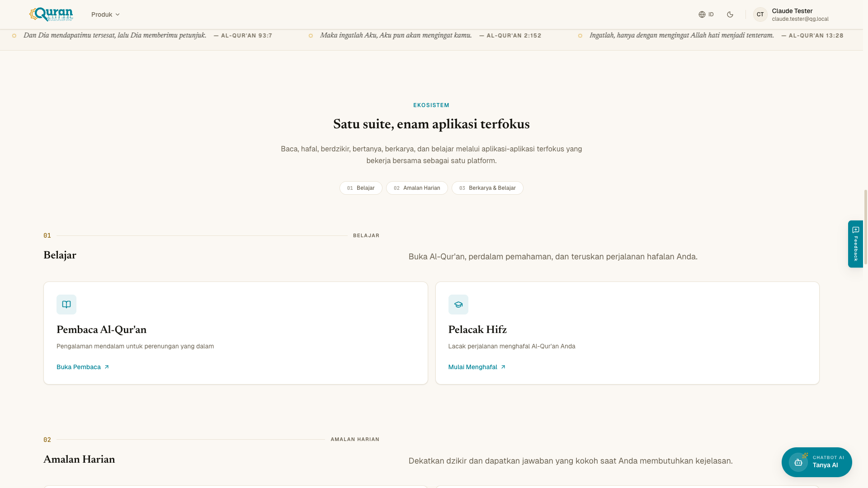
Task: Click the Pelacak Hifz card title
Action: [477, 330]
